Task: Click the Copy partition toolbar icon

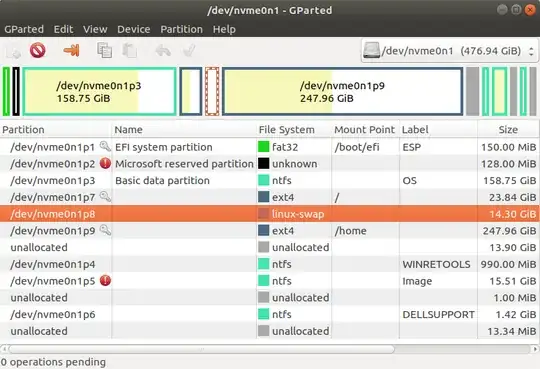Action: tap(104, 50)
